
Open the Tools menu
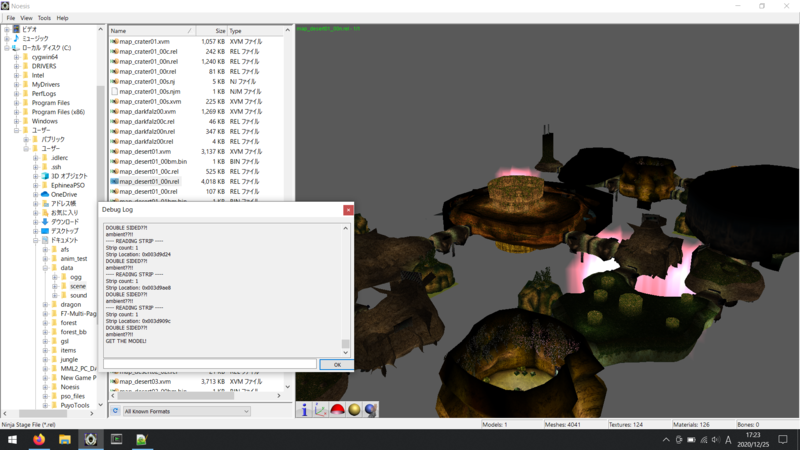click(44, 18)
